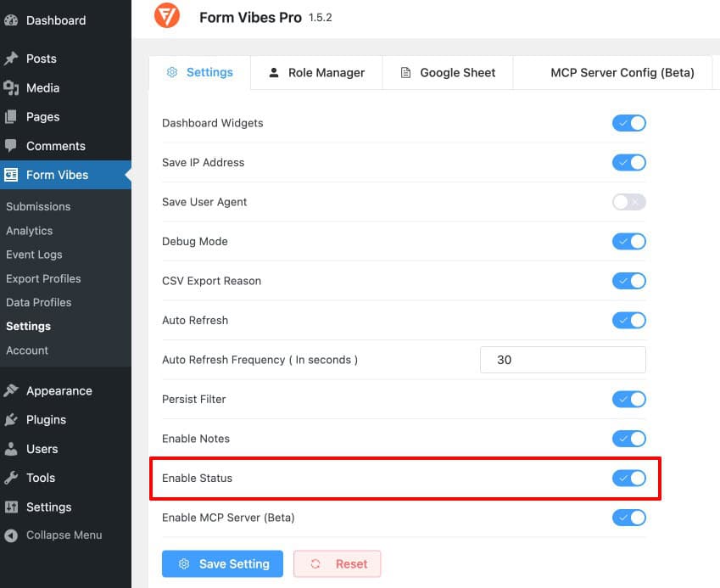720x588 pixels.
Task: Go to Analytics submenu link
Action: [30, 231]
